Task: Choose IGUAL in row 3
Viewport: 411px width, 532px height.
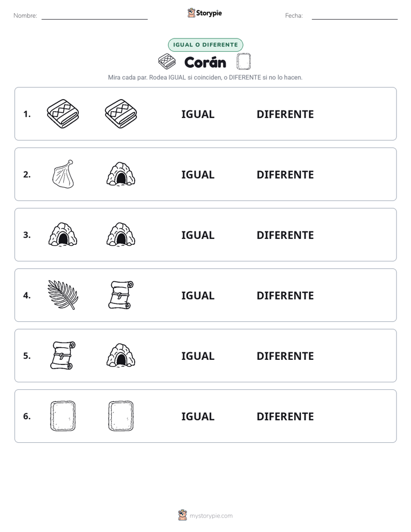Action: click(x=197, y=235)
